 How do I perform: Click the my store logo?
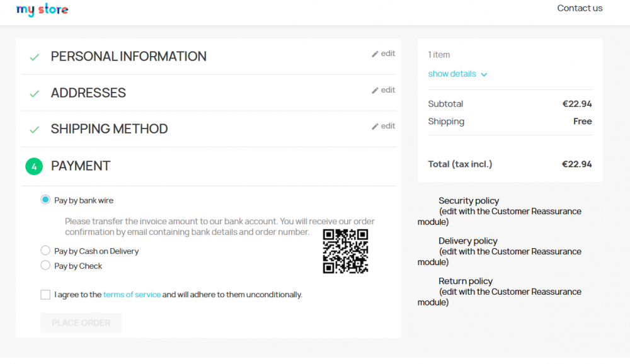click(42, 10)
